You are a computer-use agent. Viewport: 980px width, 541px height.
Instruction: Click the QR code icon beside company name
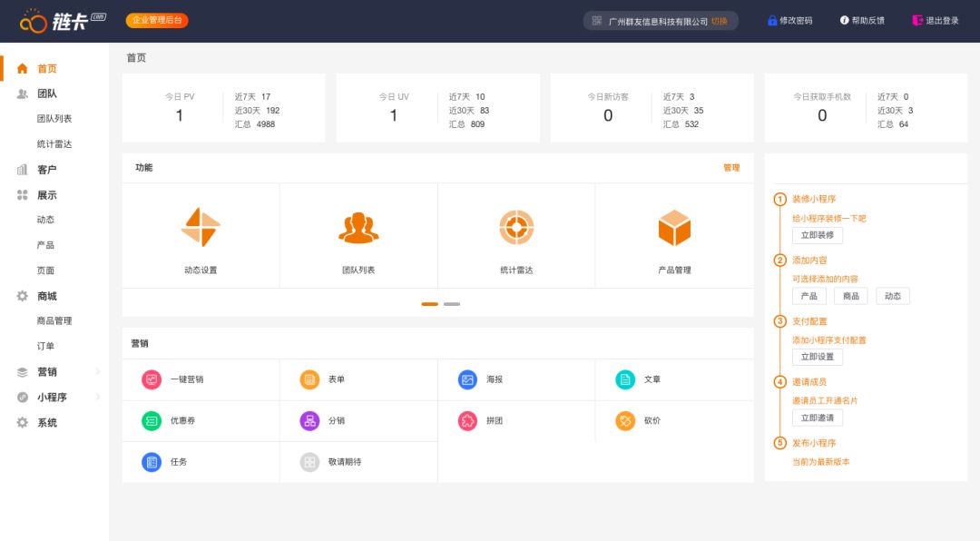pos(597,21)
